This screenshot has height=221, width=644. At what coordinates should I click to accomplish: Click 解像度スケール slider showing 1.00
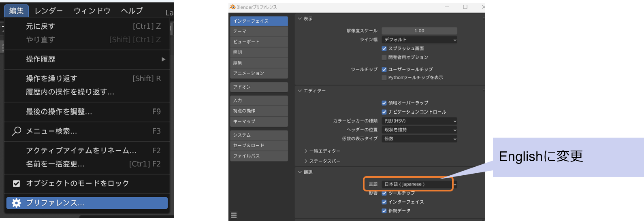[420, 31]
